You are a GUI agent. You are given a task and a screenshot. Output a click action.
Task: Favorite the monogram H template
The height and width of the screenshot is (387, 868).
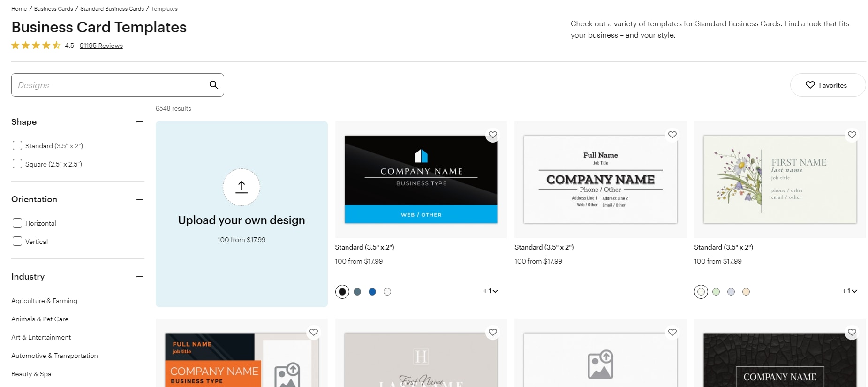(492, 333)
